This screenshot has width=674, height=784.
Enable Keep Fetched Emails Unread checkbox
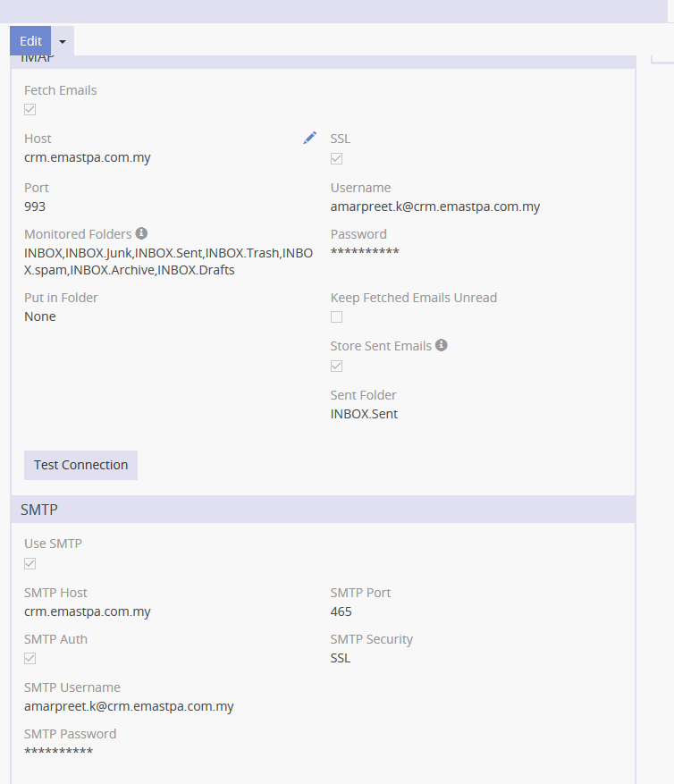tap(337, 317)
